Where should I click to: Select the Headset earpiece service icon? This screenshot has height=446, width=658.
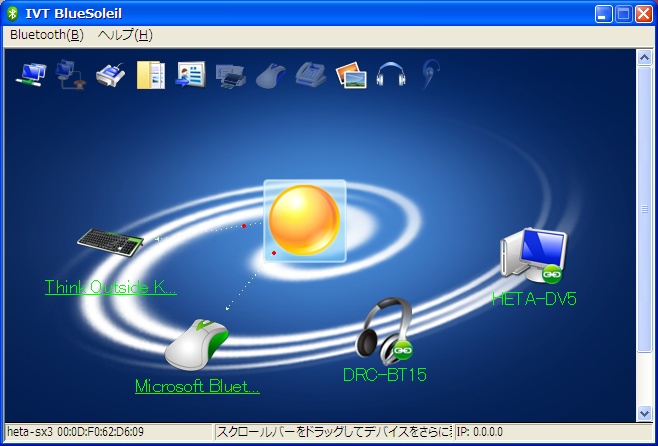pyautogui.click(x=431, y=75)
